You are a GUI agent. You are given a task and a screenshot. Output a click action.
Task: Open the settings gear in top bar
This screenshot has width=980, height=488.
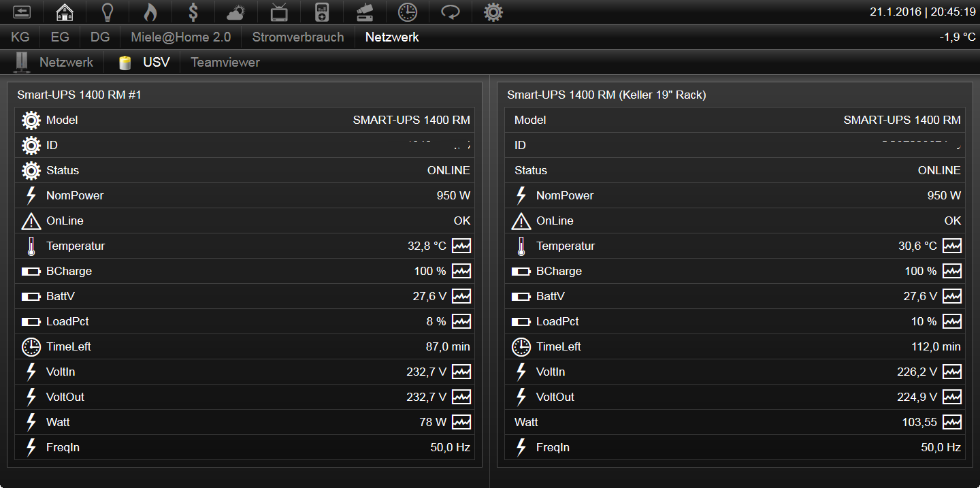(493, 12)
